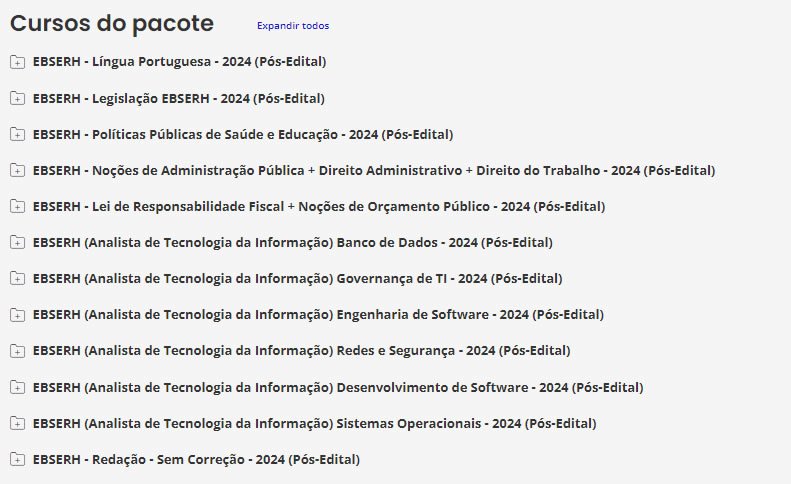Screen dimensions: 791x484
Task: Open Políticas Públicas de Saúde e Educação course
Action: pyautogui.click(x=242, y=134)
